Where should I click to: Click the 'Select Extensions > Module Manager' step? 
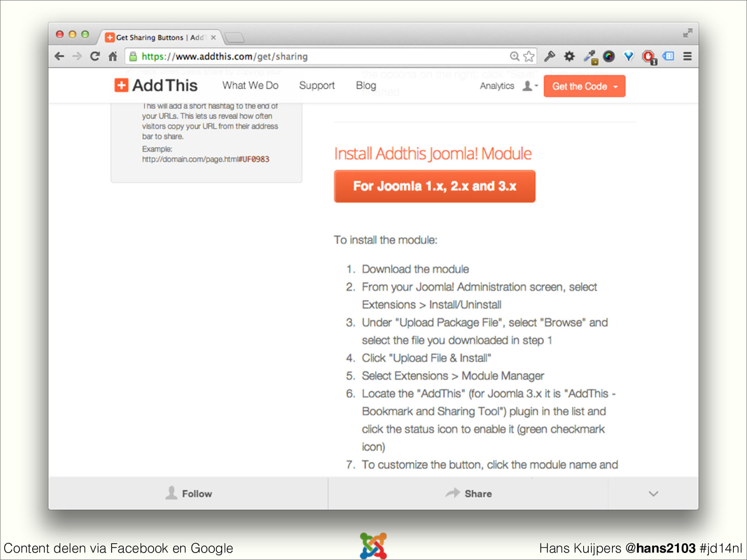(453, 376)
